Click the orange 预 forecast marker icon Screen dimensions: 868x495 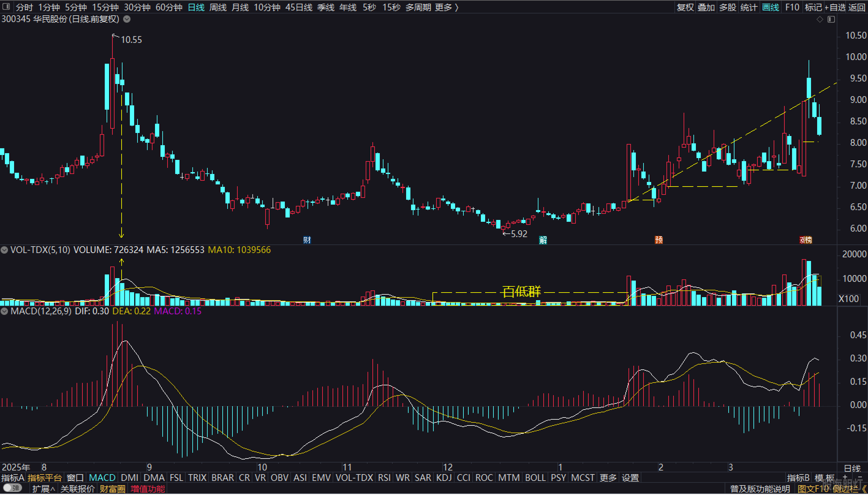coord(659,240)
